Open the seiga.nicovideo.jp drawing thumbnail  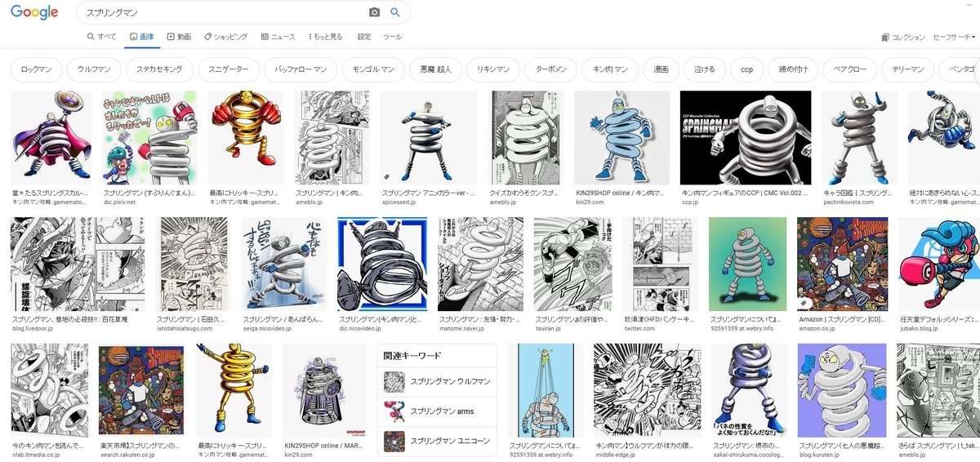pos(283,264)
